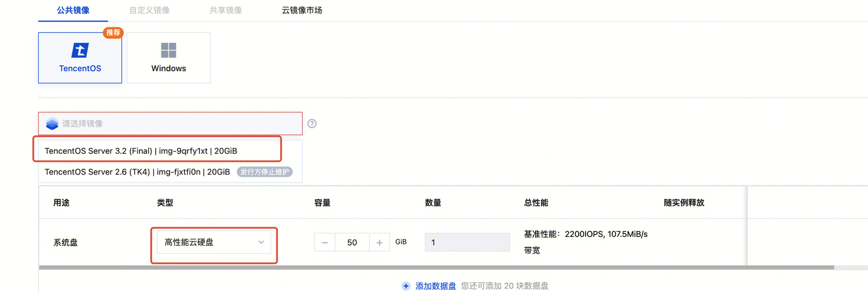Click the 随实例释放 column header
The image size is (868, 293).
pyautogui.click(x=684, y=203)
